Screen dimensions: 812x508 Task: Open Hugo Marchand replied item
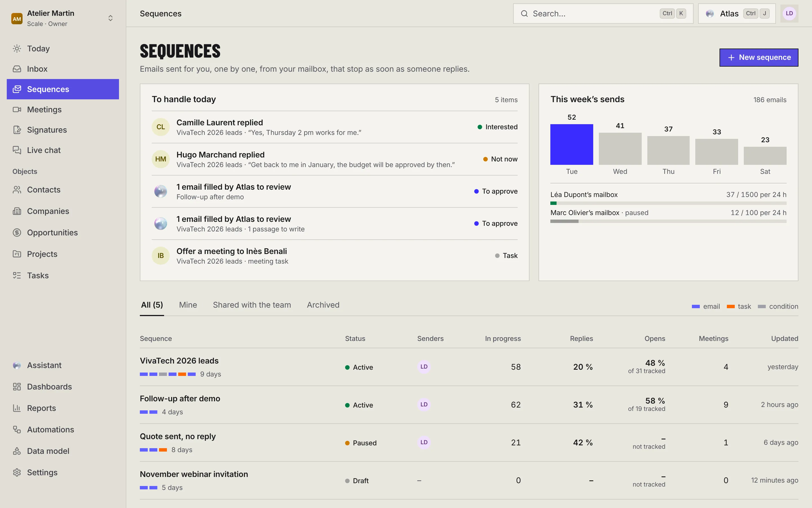(335, 159)
